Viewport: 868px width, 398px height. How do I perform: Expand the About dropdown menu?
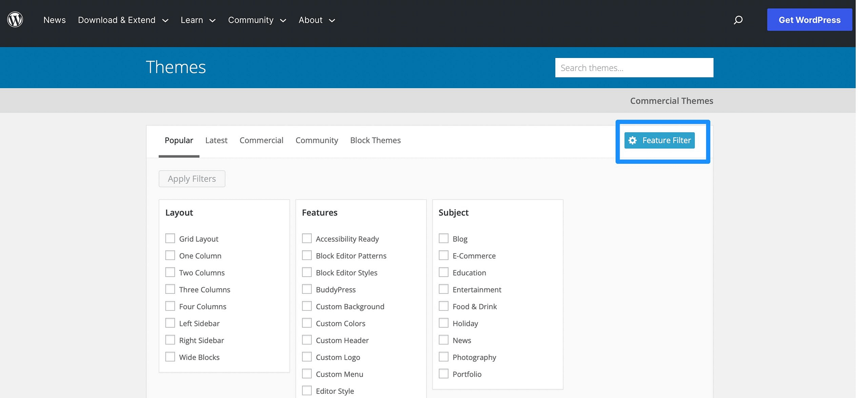point(316,20)
